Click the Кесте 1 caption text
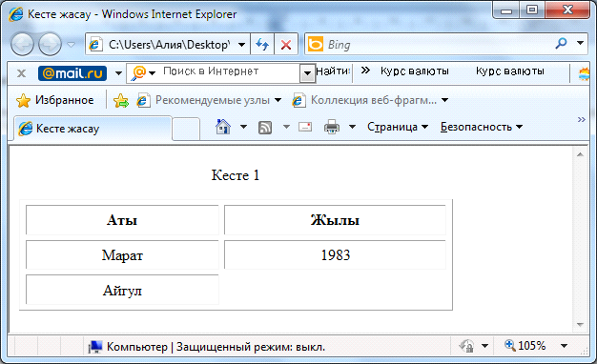597x364 pixels. [x=236, y=175]
